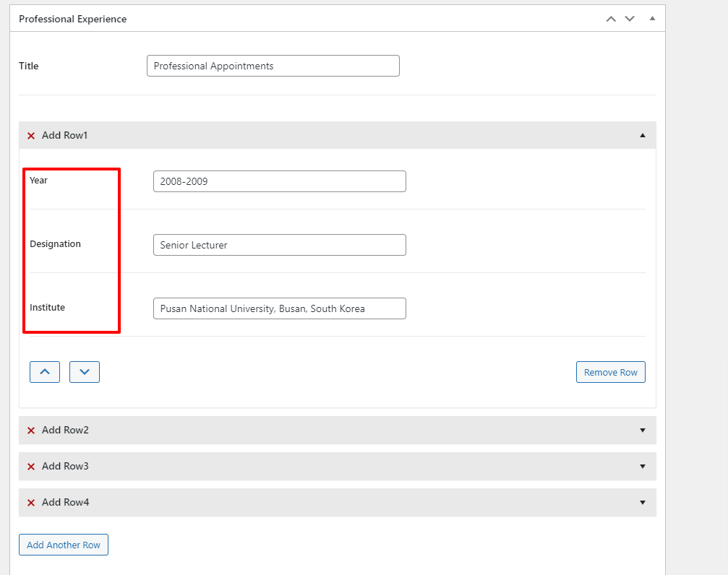Collapse the Professional Experience panel toggle
This screenshot has width=728, height=575.
(652, 19)
